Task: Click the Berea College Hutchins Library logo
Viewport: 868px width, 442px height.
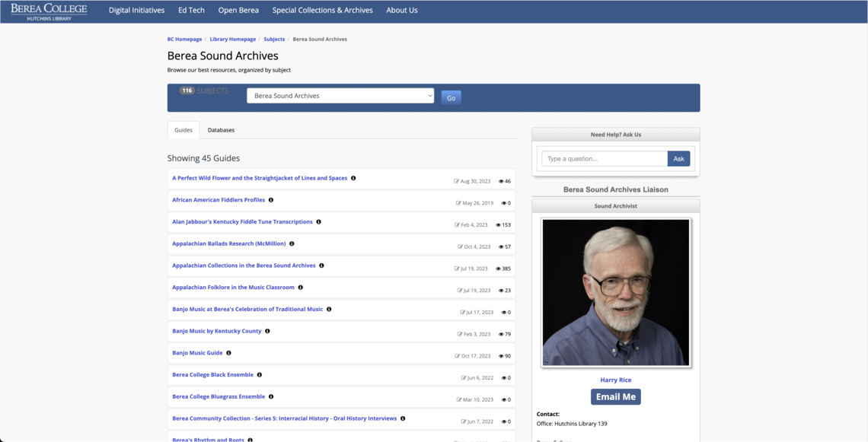Action: click(49, 11)
